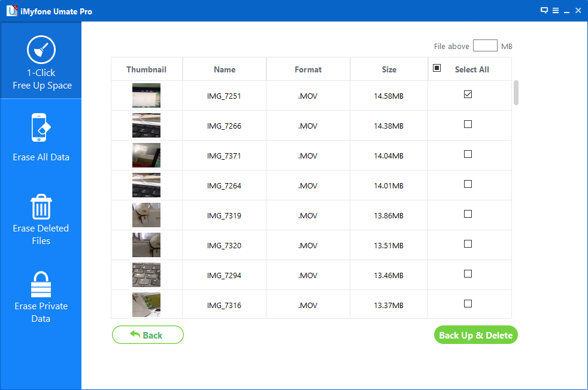Image resolution: width=588 pixels, height=390 pixels.
Task: Sort the list by the Size column header
Action: [x=389, y=69]
